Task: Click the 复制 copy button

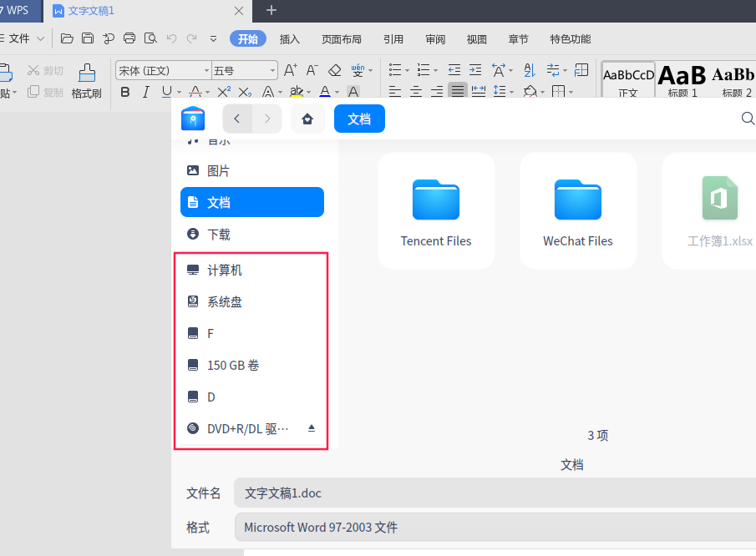Action: (x=45, y=92)
